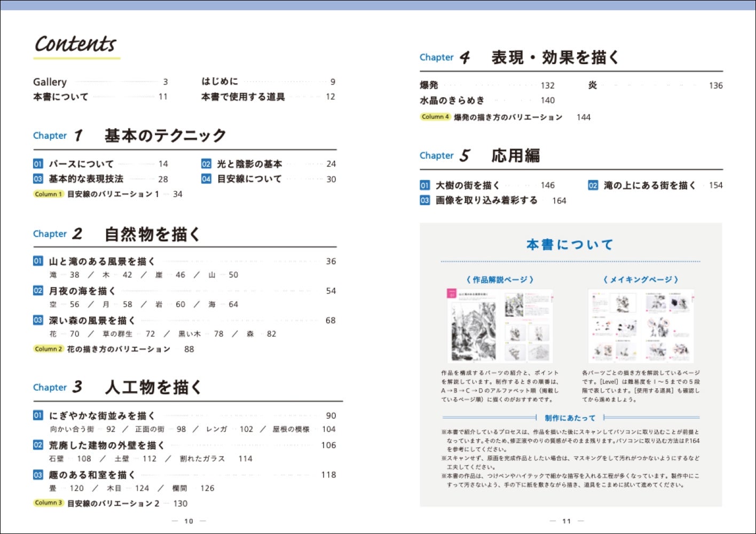Screen dimensions: 756x534
Task: Open the 作品解説ページ sample page thumbnail
Action: (500, 326)
